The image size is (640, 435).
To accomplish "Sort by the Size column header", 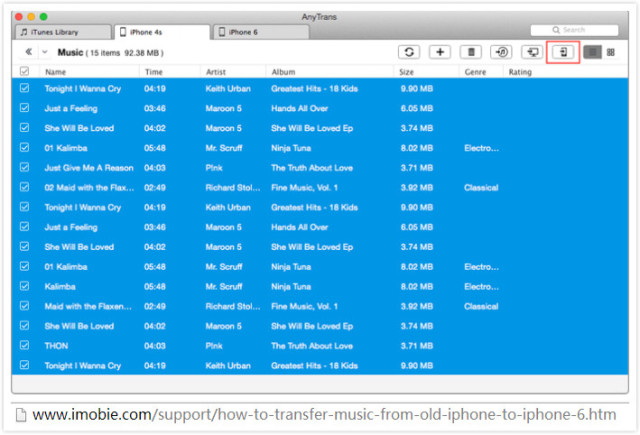I will click(x=407, y=72).
